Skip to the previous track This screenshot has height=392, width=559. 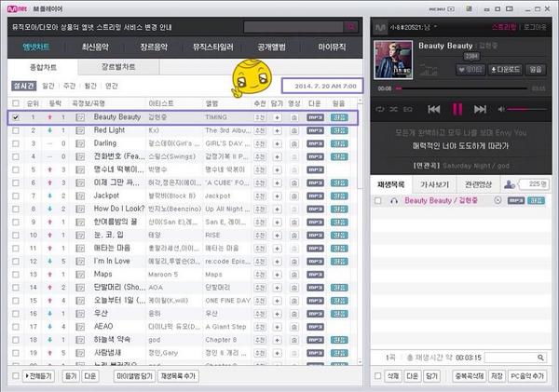(434, 109)
